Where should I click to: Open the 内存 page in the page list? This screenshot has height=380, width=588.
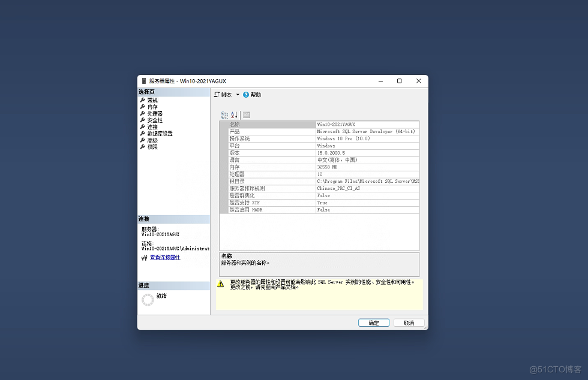(152, 107)
